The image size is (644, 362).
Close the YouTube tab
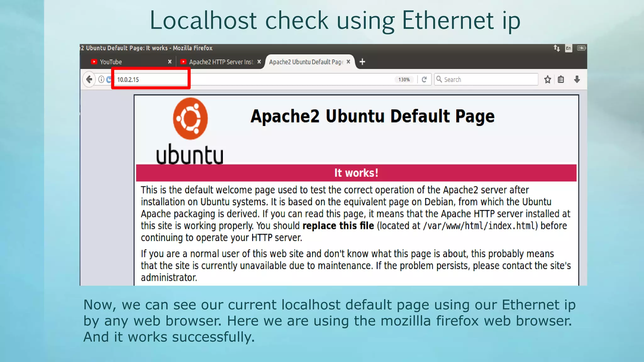pos(170,62)
